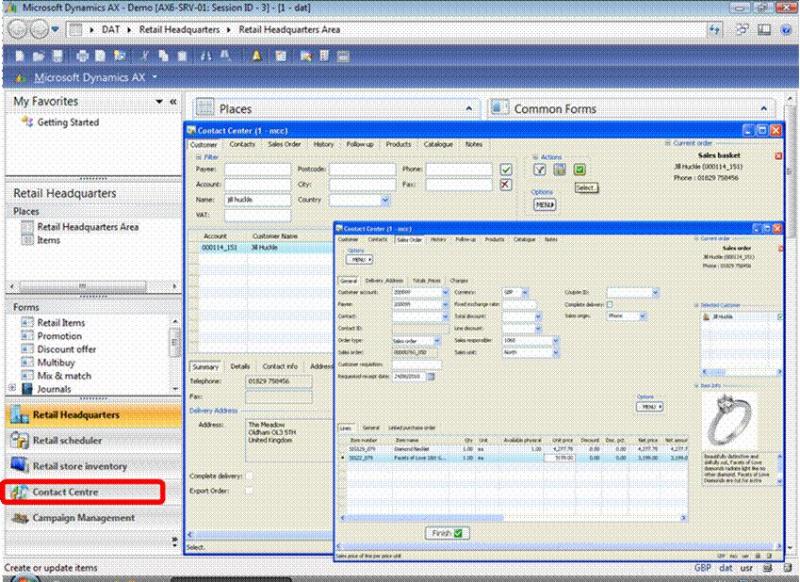Click the Cut scissors toolbar icon

pos(144,56)
